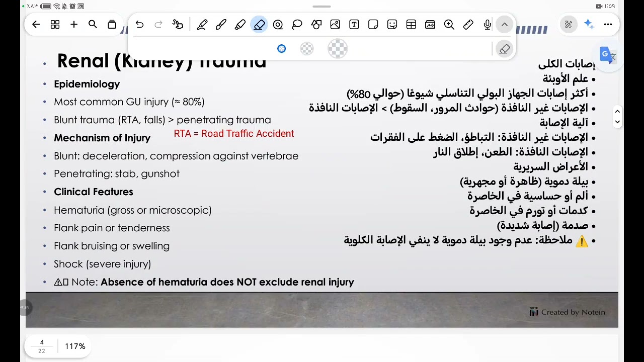Select the ruler tool
Screen dimensions: 644x362
pyautogui.click(x=468, y=25)
